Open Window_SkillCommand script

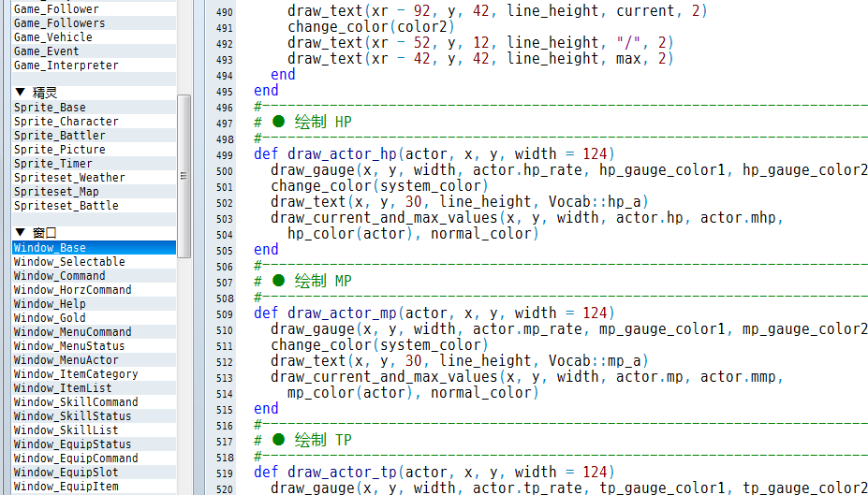95,402
